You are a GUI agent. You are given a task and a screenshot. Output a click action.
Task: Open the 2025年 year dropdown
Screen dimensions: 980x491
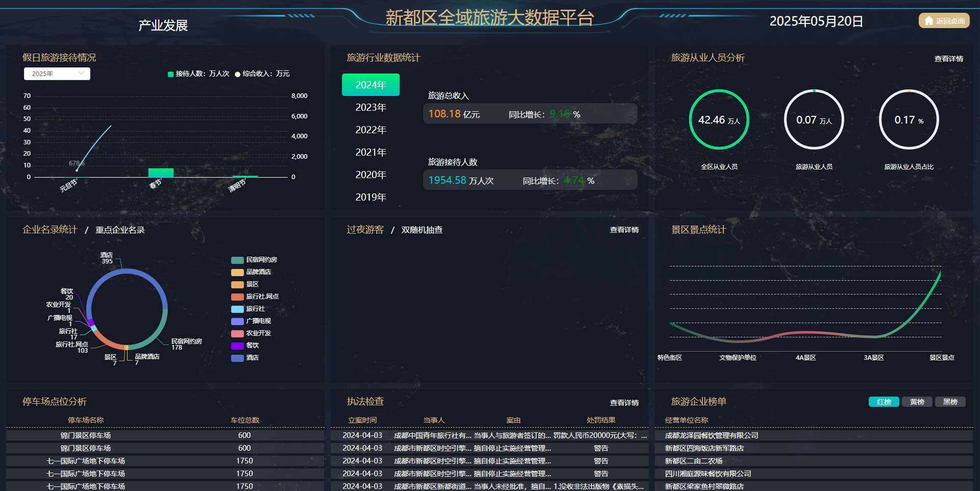(x=57, y=73)
